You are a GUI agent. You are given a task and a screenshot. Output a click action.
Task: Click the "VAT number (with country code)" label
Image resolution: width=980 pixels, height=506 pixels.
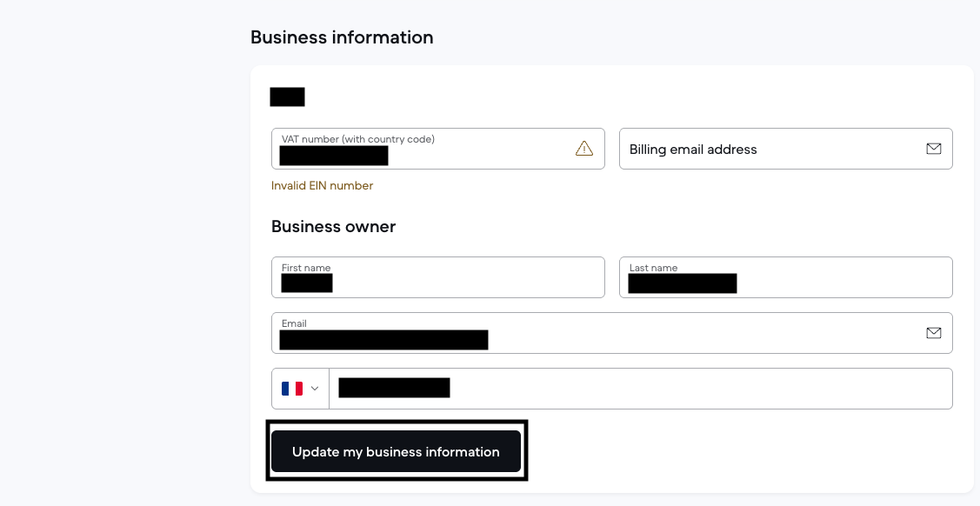pos(358,139)
